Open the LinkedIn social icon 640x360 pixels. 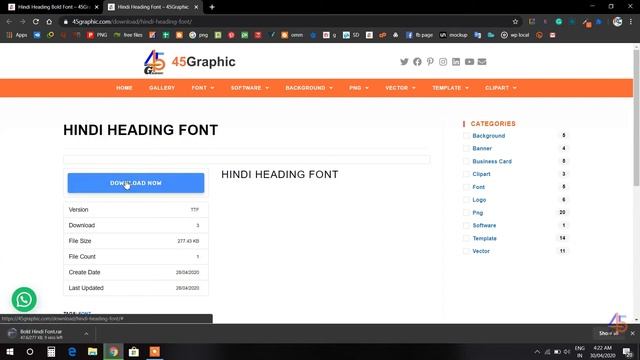point(456,62)
